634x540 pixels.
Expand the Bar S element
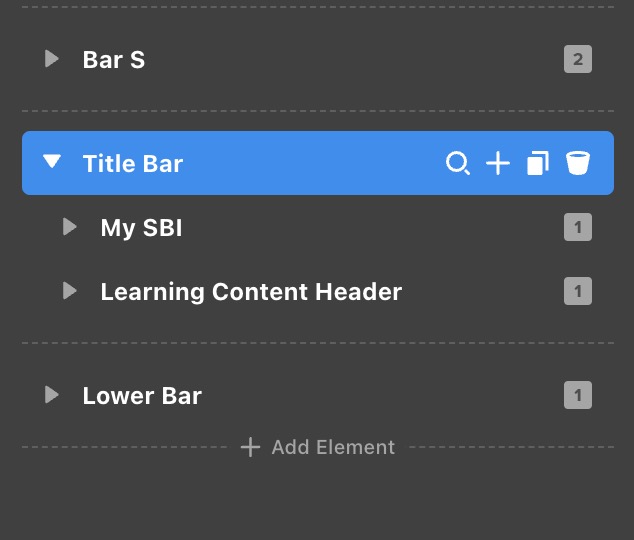[x=52, y=59]
